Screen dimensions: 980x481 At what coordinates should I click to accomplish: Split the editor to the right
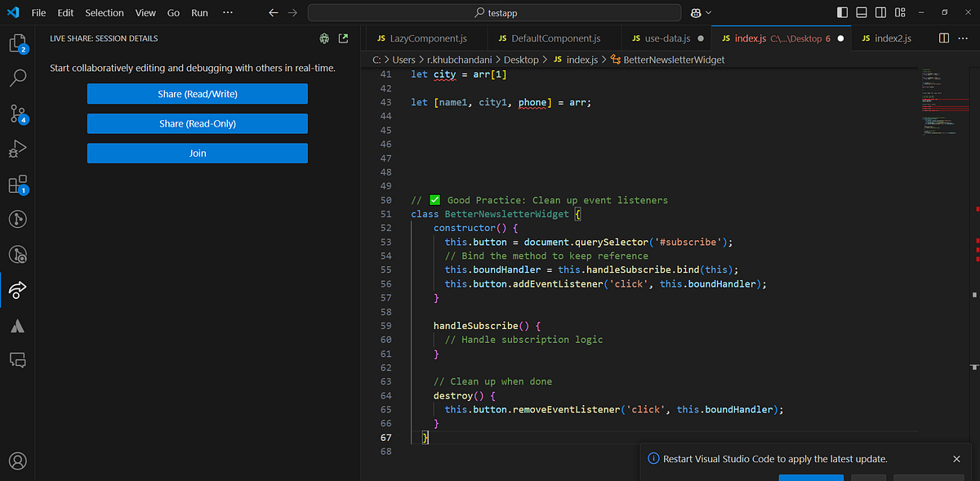pyautogui.click(x=944, y=38)
